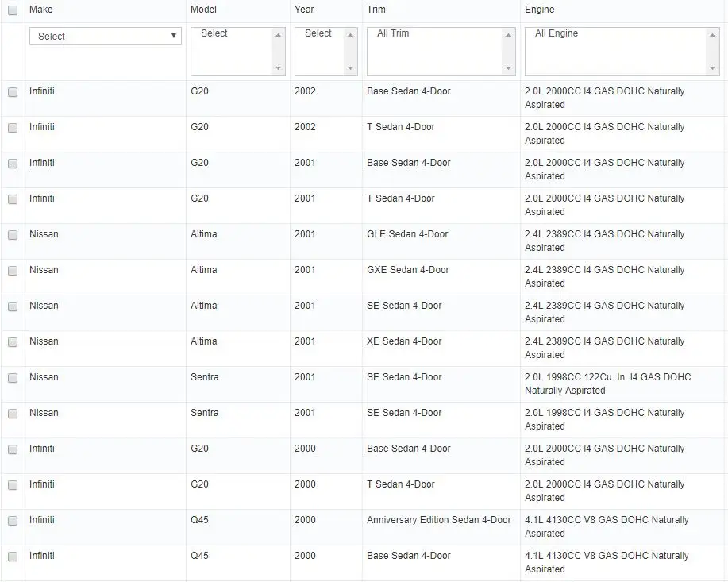This screenshot has width=728, height=582.
Task: Check the Nissan Altima SE Sedan row
Action: tap(13, 306)
